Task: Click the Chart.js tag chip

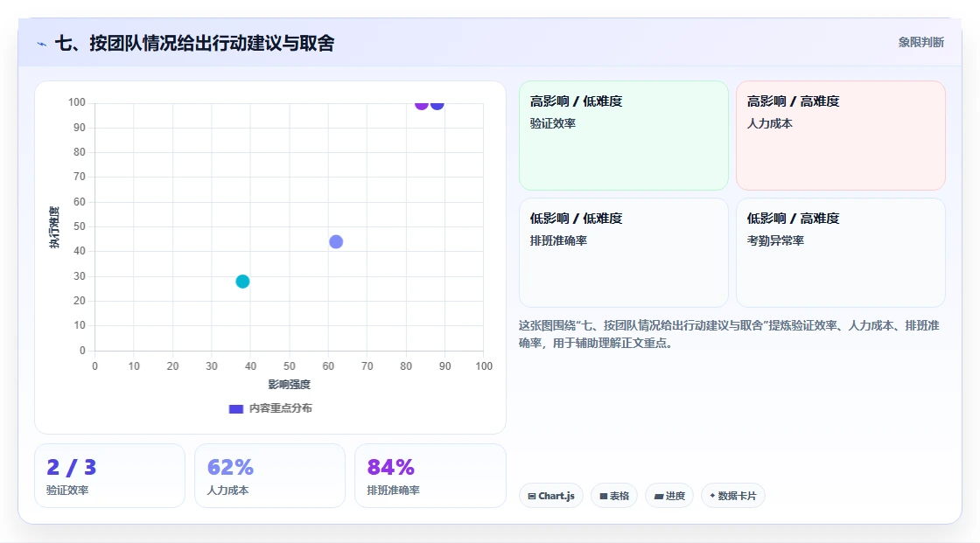Action: 551,496
